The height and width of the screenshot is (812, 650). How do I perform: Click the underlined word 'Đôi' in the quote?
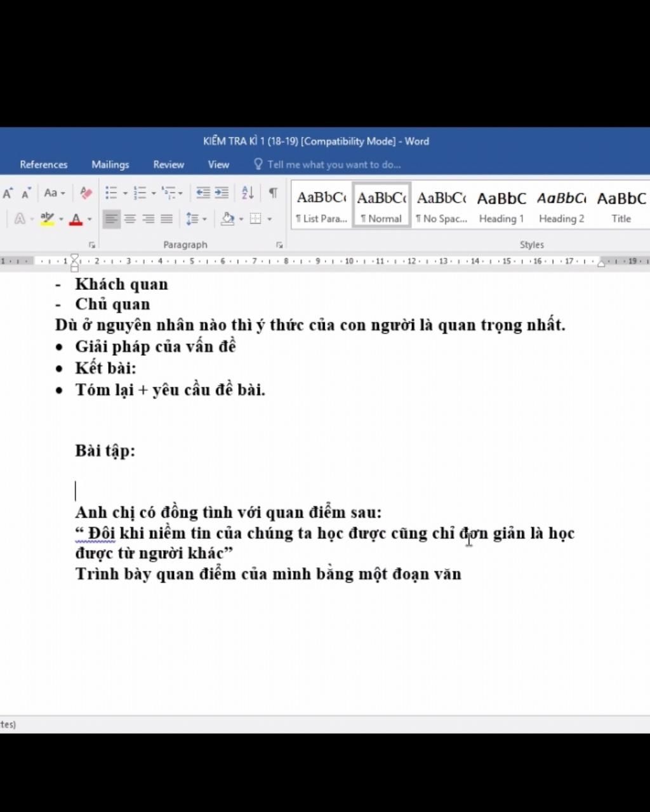click(102, 533)
